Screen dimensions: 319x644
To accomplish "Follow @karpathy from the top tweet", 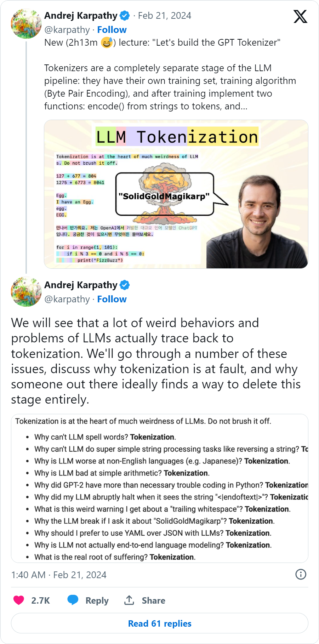I will pos(112,30).
